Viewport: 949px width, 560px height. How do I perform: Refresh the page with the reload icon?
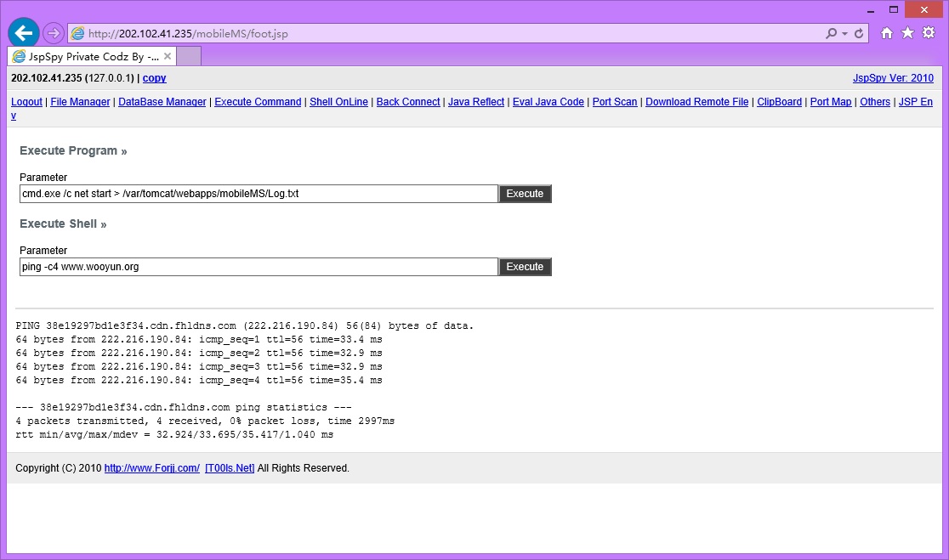[x=859, y=34]
